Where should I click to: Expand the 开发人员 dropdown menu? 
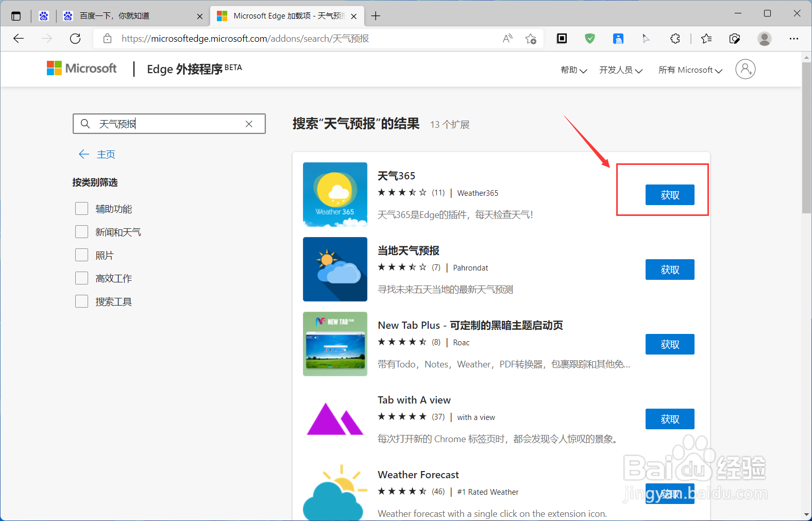pyautogui.click(x=621, y=70)
